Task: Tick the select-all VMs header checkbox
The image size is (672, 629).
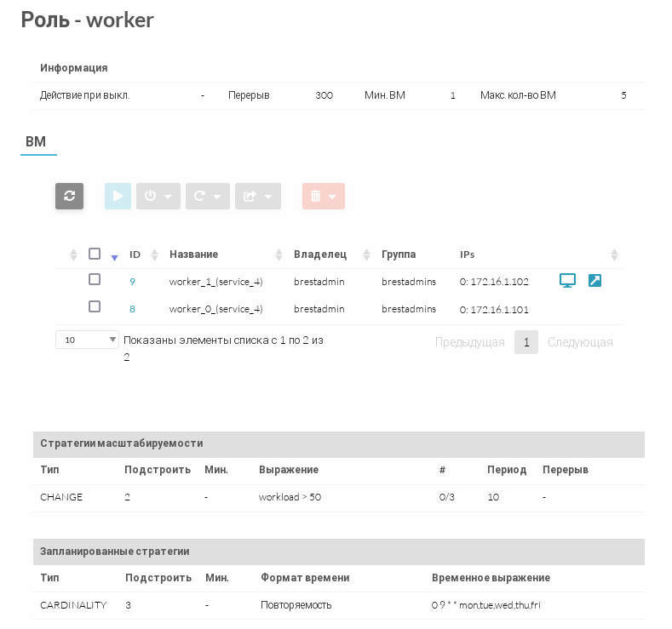Action: [95, 254]
